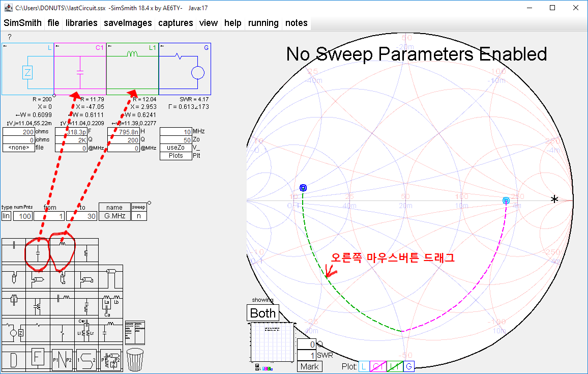Click the question mark help symbol
The image size is (588, 374).
coord(9,37)
